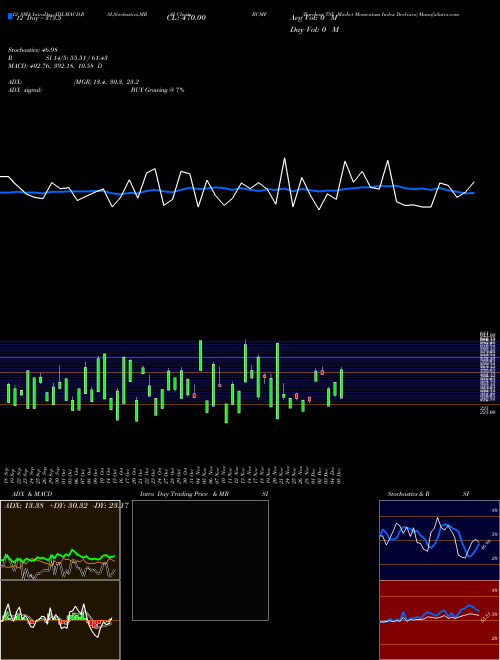Click the 'BUY Growing @ 7%' ADX signal
The image size is (500, 660).
point(157,90)
